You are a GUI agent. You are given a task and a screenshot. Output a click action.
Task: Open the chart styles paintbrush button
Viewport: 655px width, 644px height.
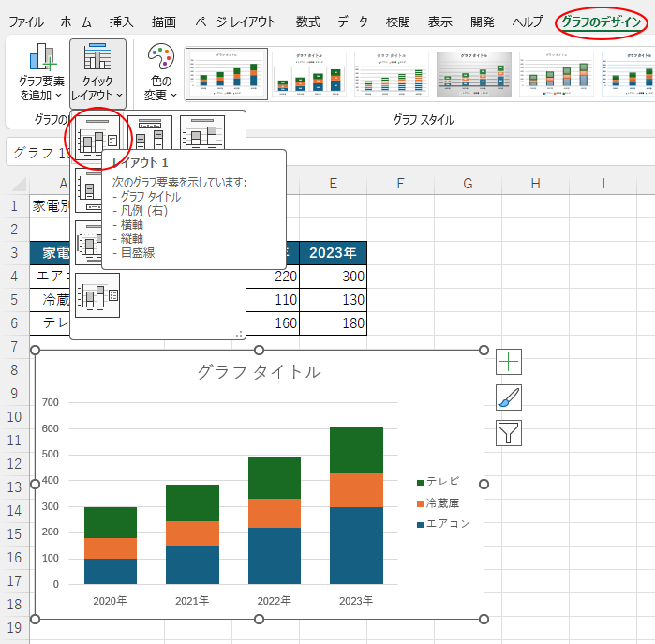(x=509, y=397)
